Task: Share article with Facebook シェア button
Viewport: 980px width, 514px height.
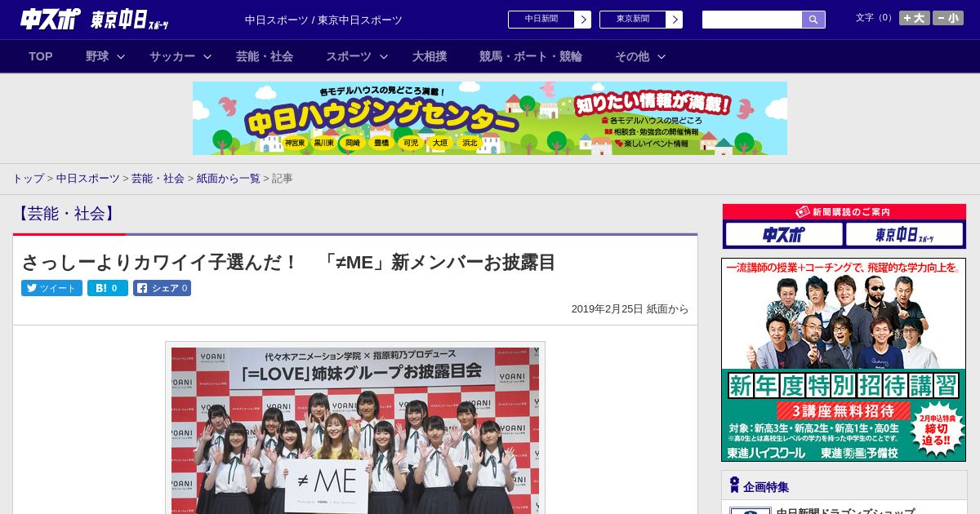Action: [163, 288]
